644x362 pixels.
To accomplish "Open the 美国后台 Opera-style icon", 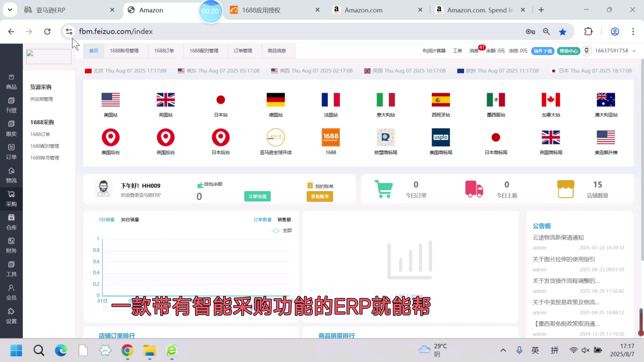I will (111, 137).
